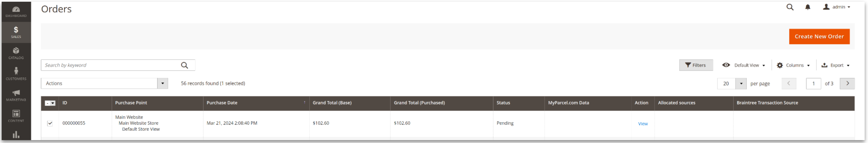Open the Dashboard sidebar icon
Viewport: 868px width, 143px height.
pyautogui.click(x=16, y=12)
